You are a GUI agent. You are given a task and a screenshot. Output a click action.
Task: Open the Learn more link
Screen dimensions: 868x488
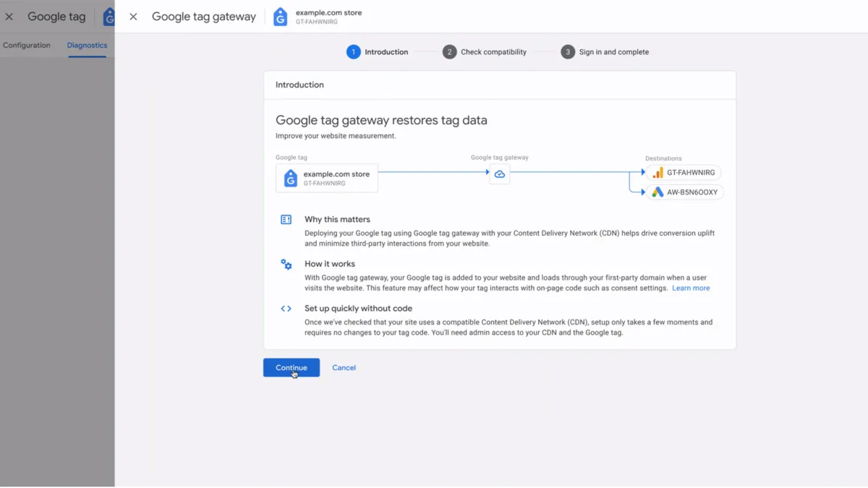pos(690,288)
